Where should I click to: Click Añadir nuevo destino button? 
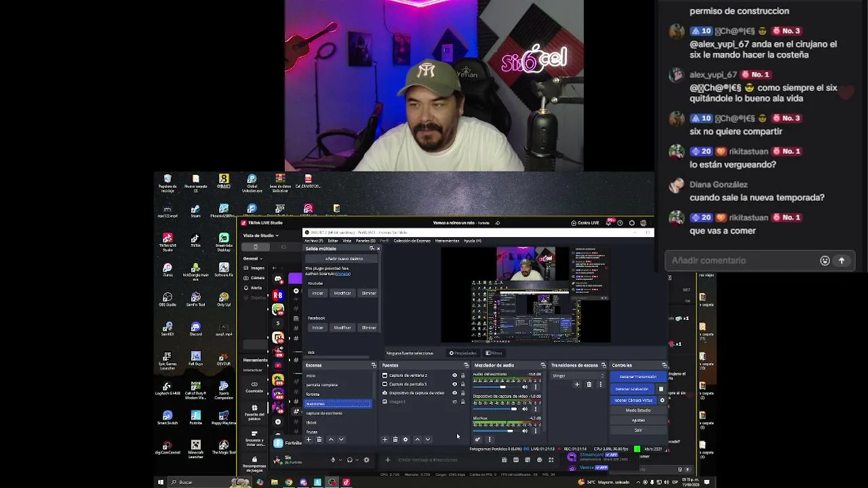point(344,259)
